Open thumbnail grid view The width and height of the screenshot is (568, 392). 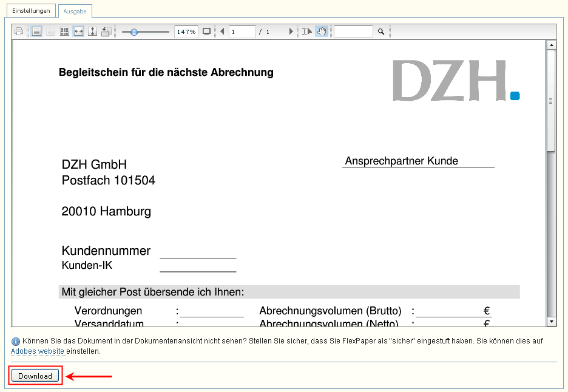click(64, 32)
